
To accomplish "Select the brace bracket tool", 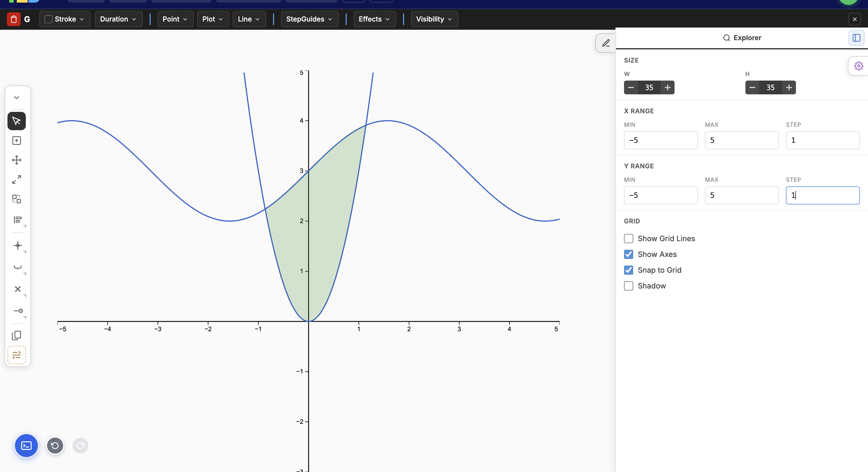I will pyautogui.click(x=18, y=267).
